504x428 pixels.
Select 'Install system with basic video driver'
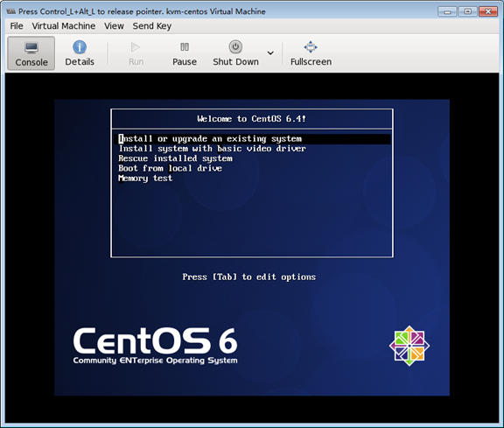(x=212, y=149)
